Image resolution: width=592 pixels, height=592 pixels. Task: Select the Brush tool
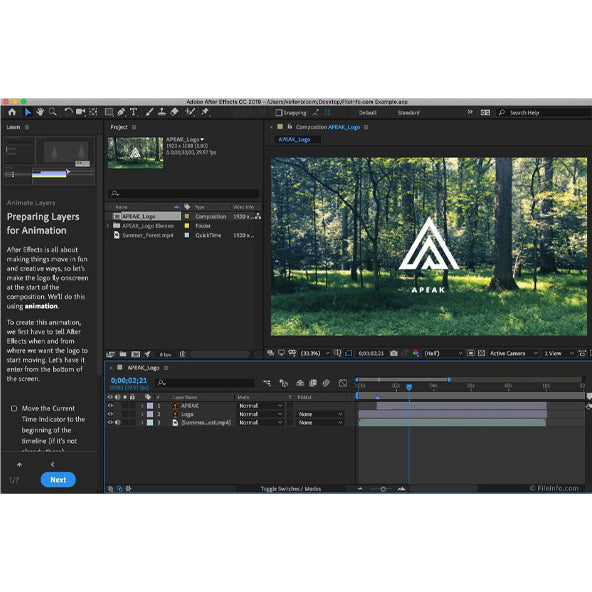pyautogui.click(x=150, y=112)
